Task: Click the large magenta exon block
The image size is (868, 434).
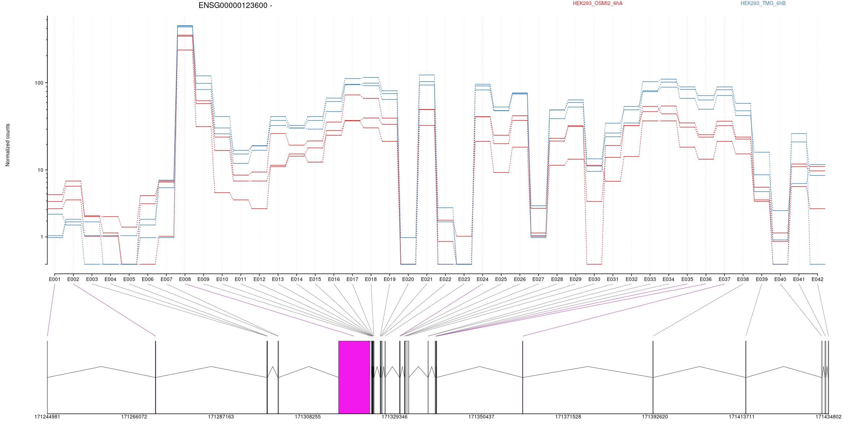Action: [354, 377]
